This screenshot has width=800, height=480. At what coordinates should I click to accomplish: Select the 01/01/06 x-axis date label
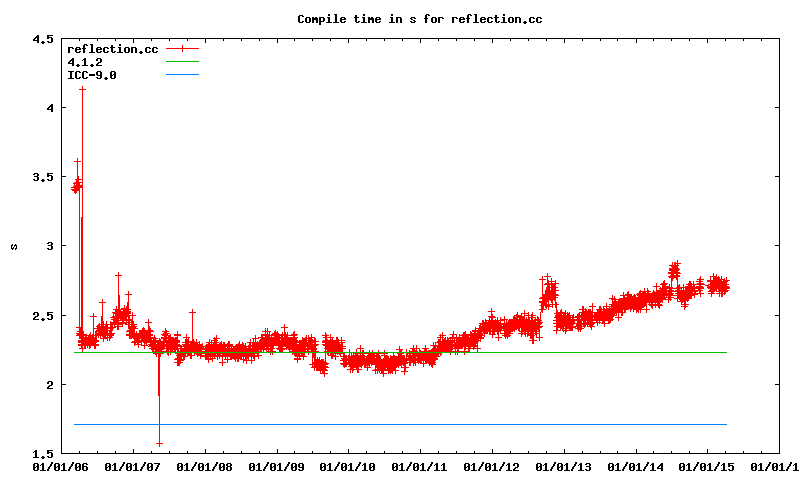pyautogui.click(x=60, y=466)
